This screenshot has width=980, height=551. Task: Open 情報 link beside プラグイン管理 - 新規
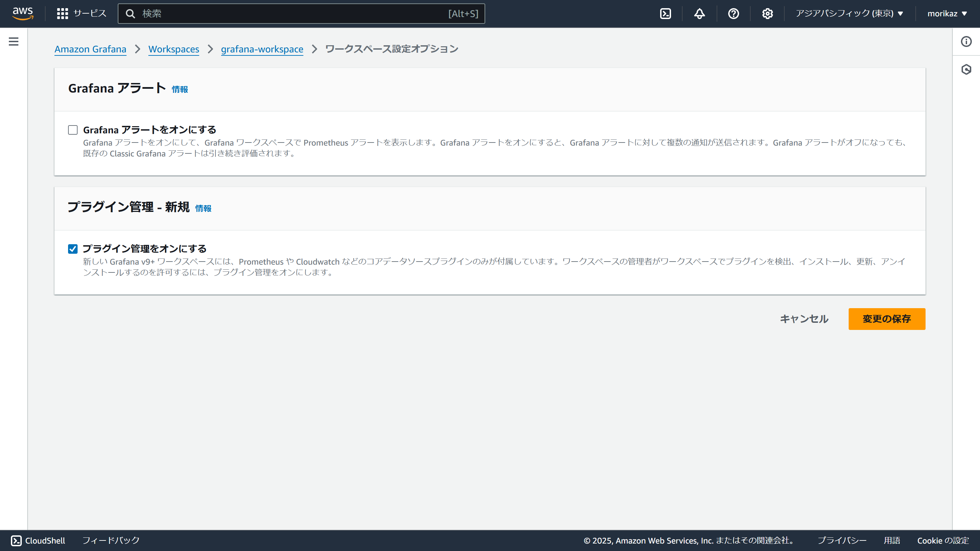click(203, 208)
